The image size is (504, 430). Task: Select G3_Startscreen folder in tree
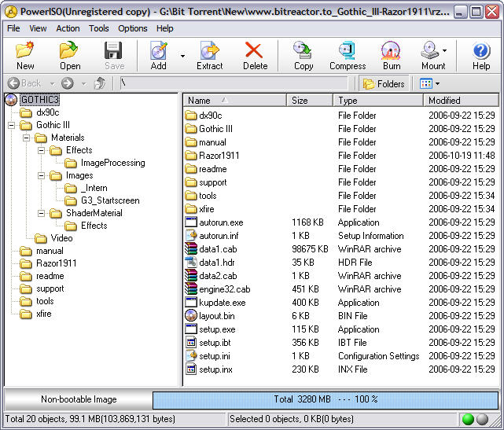pyautogui.click(x=110, y=200)
